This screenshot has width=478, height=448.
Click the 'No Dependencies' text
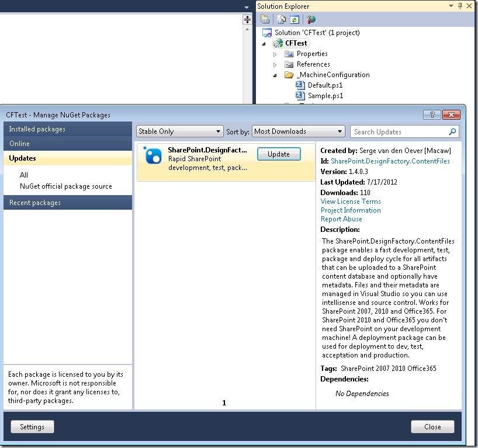[x=362, y=394]
